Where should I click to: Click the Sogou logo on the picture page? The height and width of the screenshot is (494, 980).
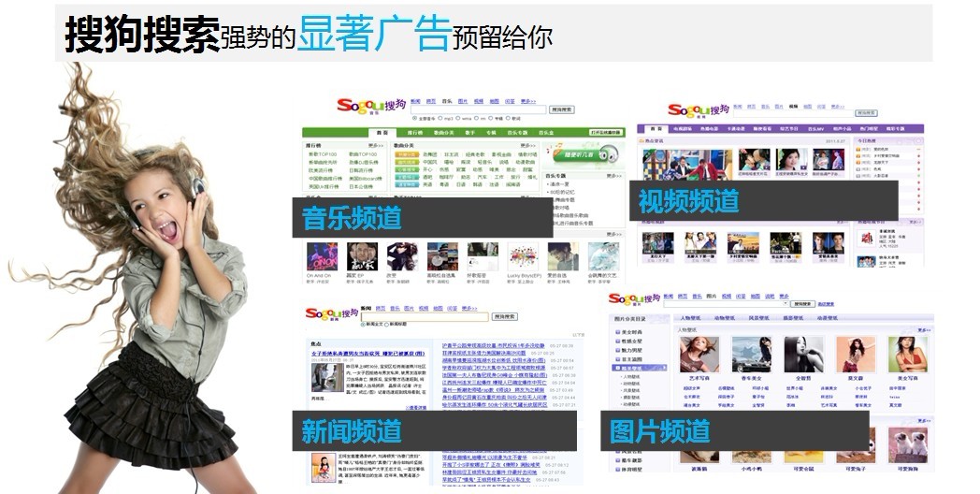tap(634, 299)
